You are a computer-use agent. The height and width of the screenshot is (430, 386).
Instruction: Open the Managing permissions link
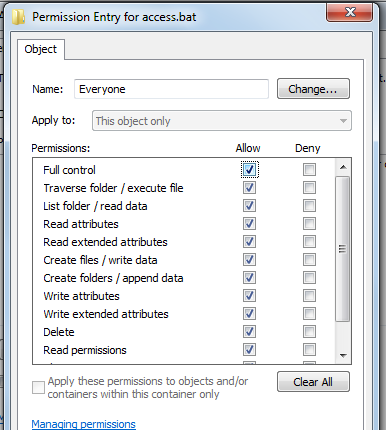[x=83, y=424]
